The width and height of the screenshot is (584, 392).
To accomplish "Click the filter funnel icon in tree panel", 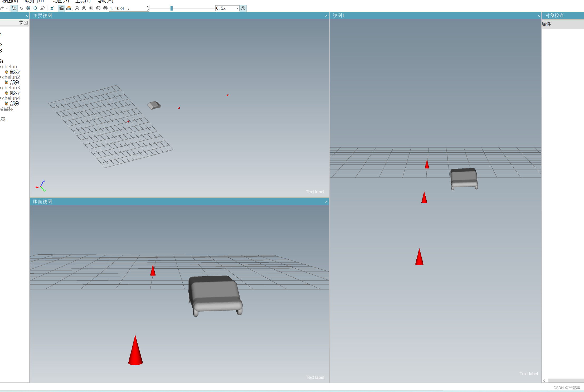I will (21, 23).
